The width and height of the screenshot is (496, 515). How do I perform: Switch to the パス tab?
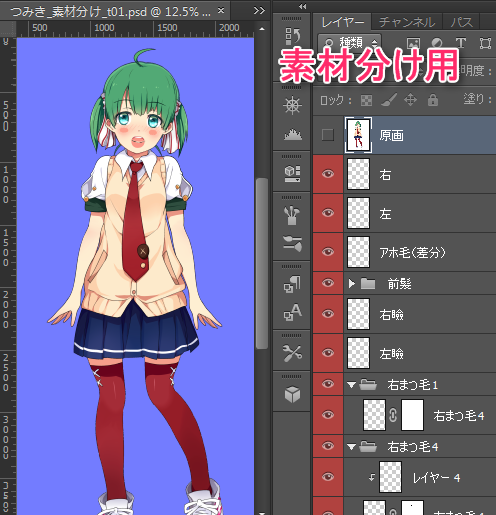tap(462, 22)
